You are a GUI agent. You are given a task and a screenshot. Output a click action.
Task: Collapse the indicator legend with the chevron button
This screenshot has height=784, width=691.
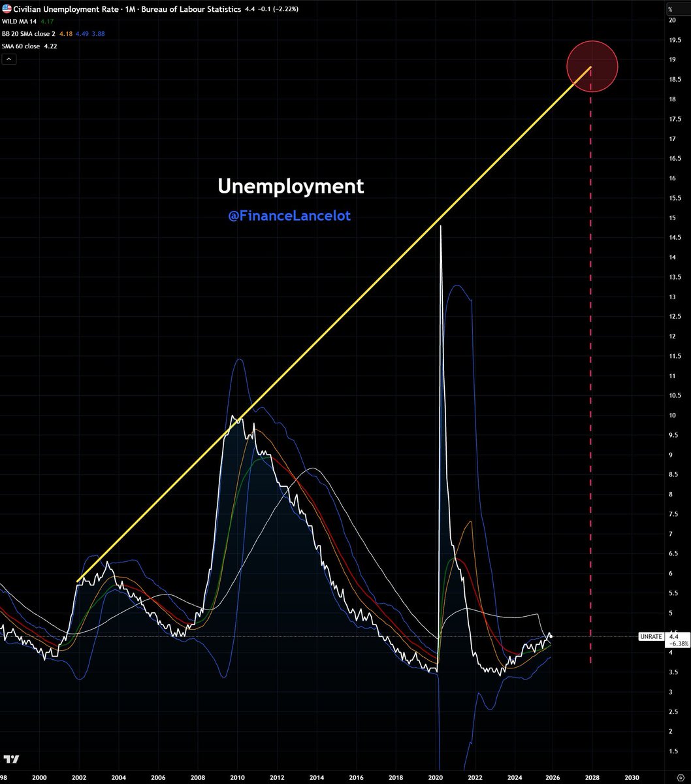[9, 59]
